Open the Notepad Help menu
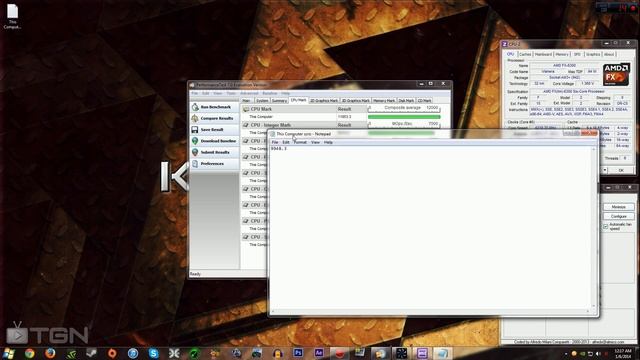The image size is (640, 360). (x=328, y=142)
